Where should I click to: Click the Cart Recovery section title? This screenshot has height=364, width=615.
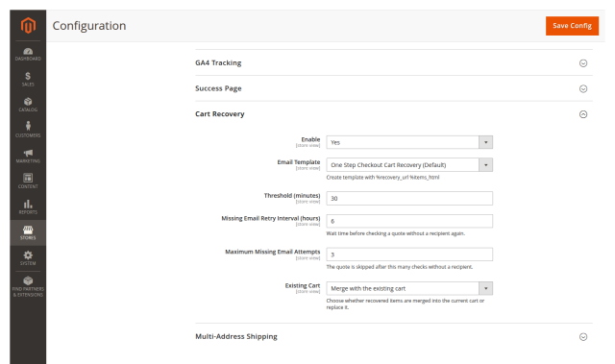pyautogui.click(x=220, y=114)
